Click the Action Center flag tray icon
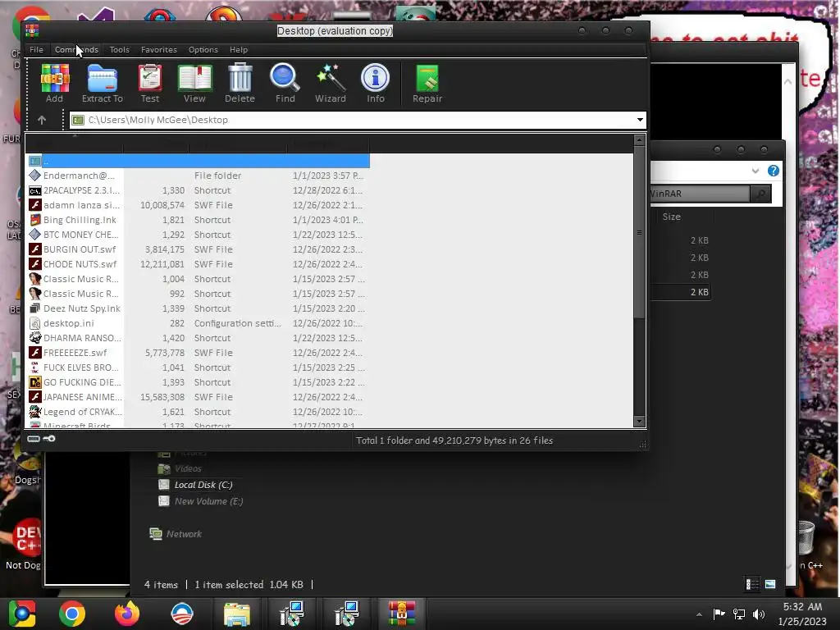Image resolution: width=840 pixels, height=630 pixels. 719,614
